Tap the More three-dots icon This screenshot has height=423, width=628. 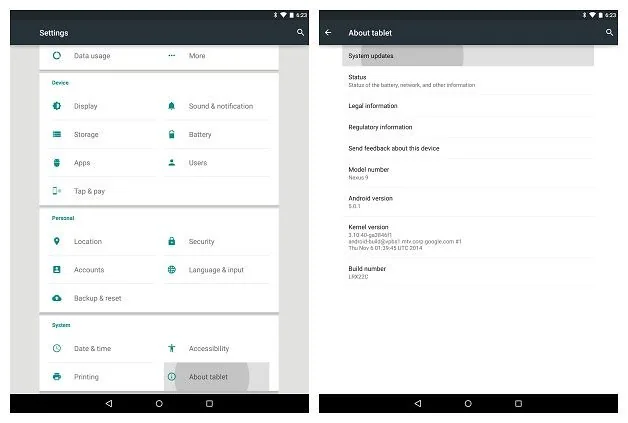pos(171,56)
